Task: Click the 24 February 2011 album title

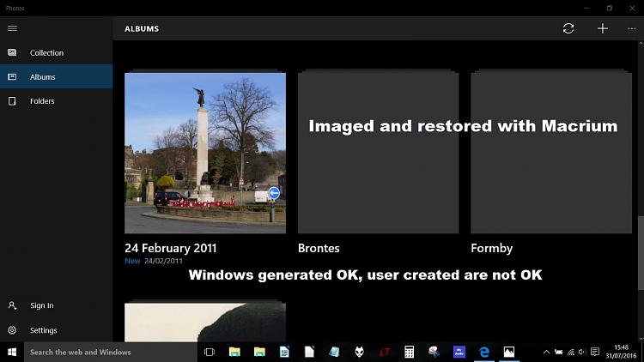Action: coord(171,248)
